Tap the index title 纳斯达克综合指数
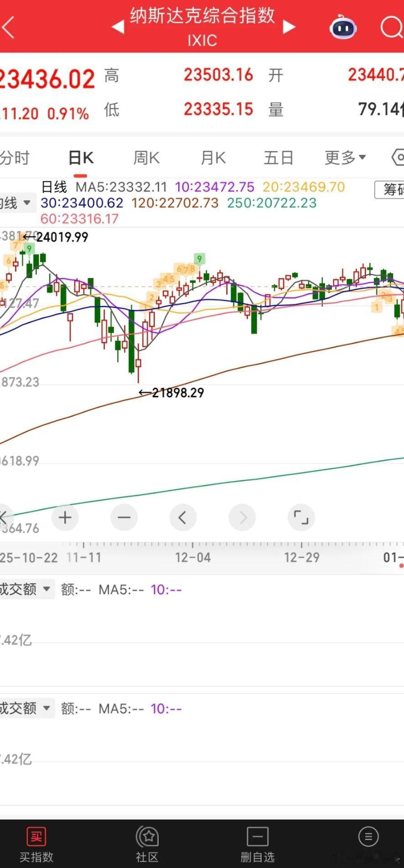404x868 pixels. [x=202, y=16]
